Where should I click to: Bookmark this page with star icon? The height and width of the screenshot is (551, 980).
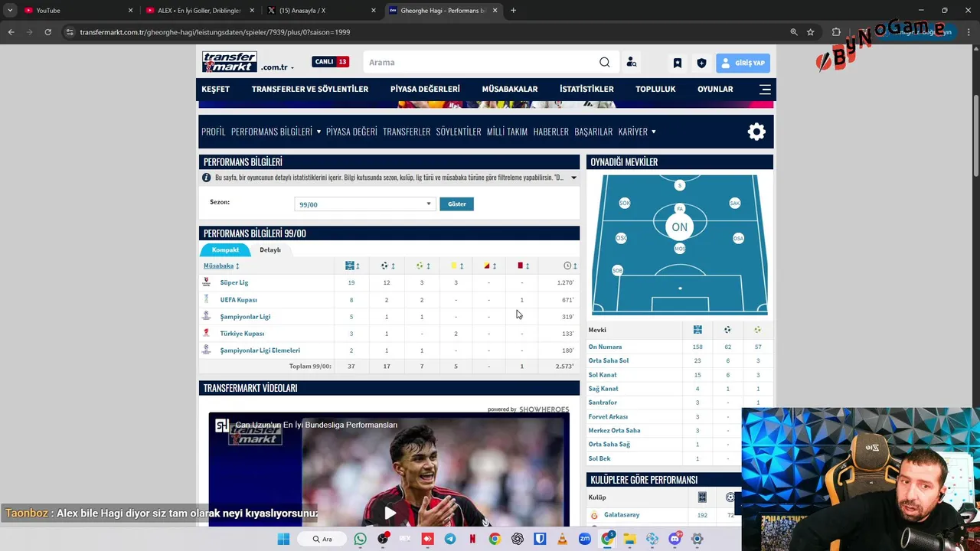click(x=811, y=32)
